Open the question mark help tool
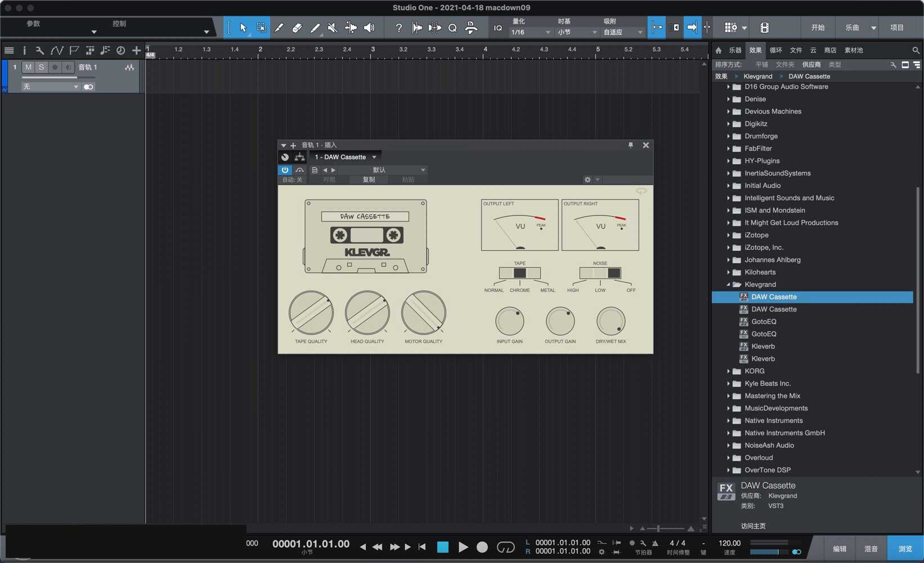The height and width of the screenshot is (563, 924). [398, 28]
